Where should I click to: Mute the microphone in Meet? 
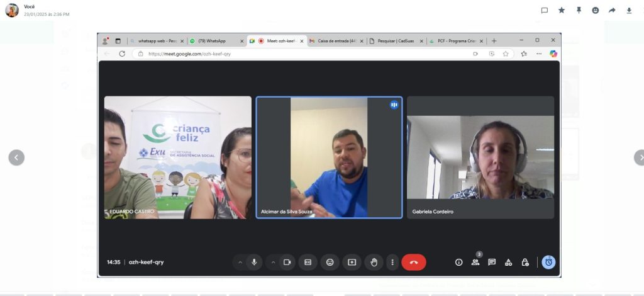[254, 262]
